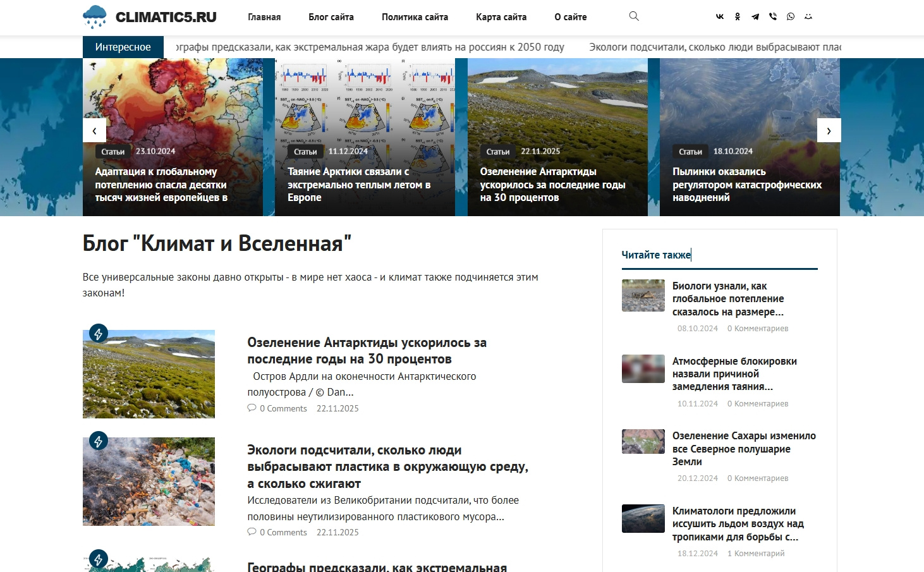
Task: Open ticker headline starting with Экологи подсчитали
Action: [x=715, y=47]
